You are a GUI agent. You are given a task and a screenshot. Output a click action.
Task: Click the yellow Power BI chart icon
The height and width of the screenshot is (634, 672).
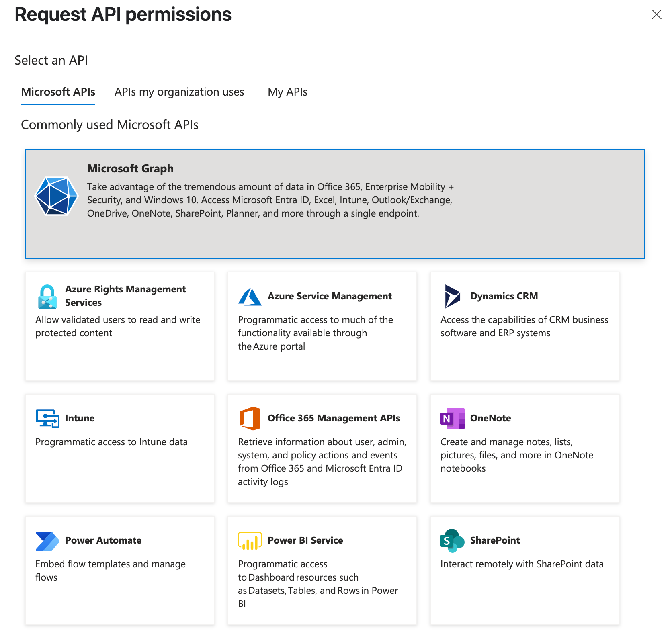point(250,541)
